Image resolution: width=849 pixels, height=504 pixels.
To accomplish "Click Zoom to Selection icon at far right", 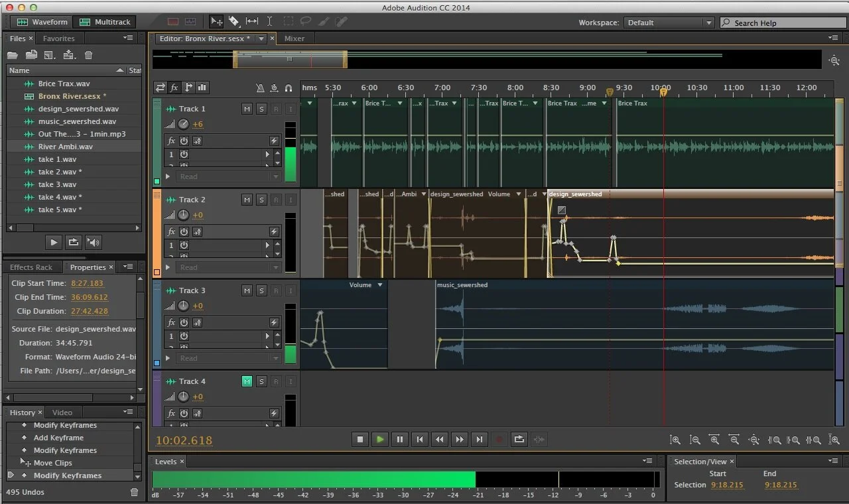I will (x=834, y=440).
